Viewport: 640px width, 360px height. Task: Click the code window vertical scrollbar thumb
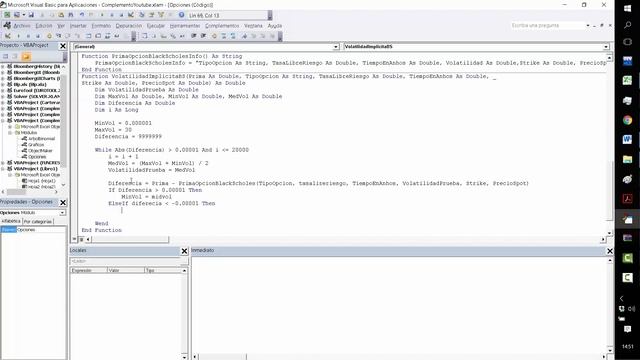610,190
